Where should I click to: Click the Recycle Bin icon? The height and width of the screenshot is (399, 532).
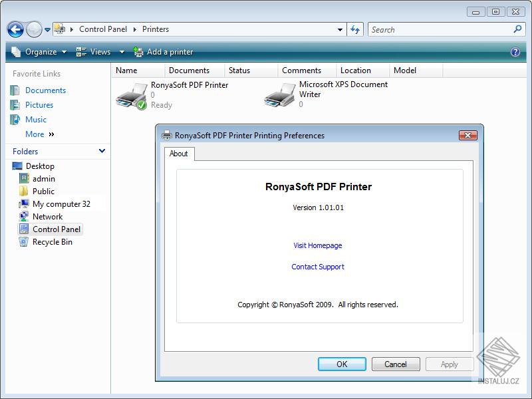(x=24, y=241)
